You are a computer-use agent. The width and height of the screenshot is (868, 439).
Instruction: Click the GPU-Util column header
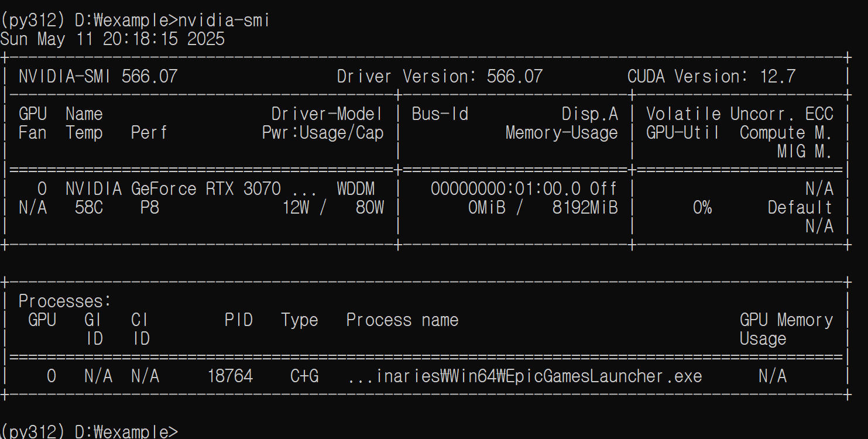pos(683,133)
